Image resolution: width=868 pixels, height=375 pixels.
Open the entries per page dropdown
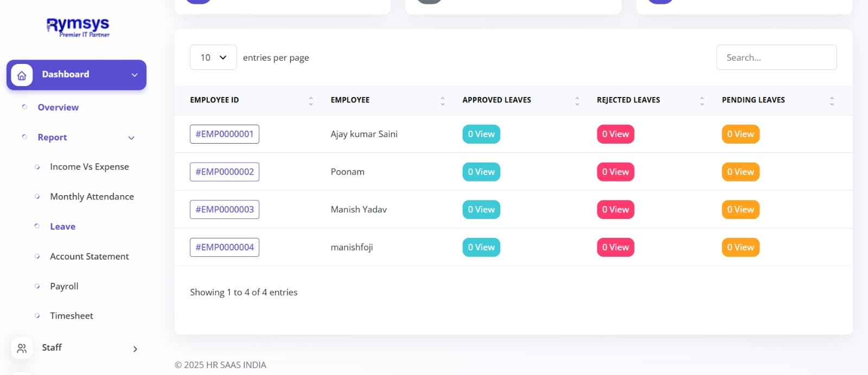coord(213,57)
